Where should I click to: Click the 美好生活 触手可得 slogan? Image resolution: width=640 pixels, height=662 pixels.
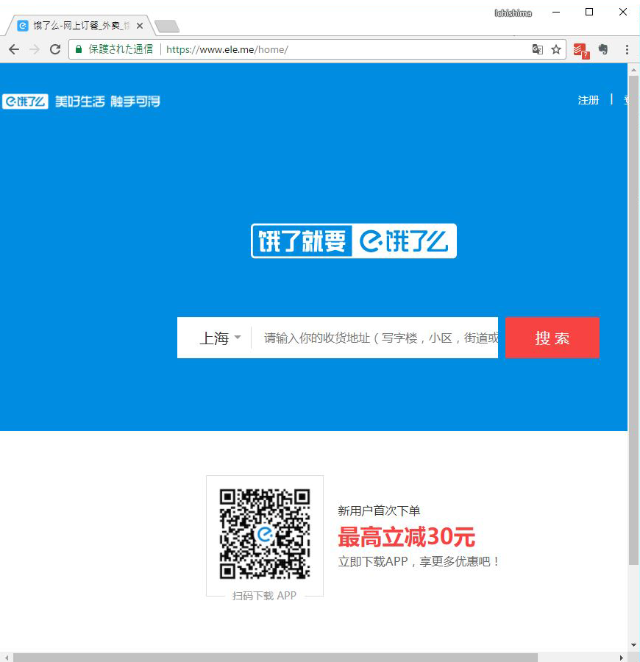pos(108,101)
